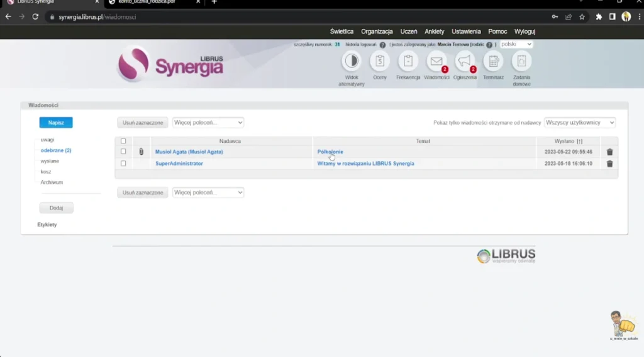Click the Dodaj label button
644x357 pixels.
click(x=56, y=208)
